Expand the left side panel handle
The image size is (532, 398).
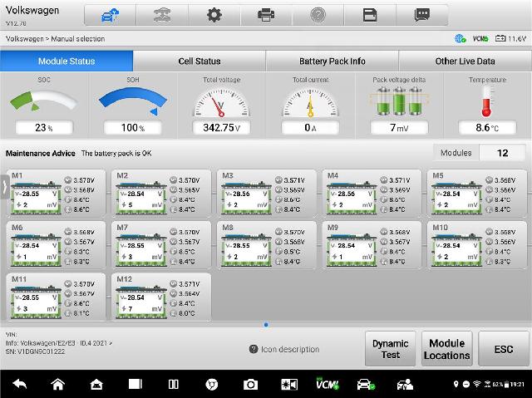coord(4,187)
